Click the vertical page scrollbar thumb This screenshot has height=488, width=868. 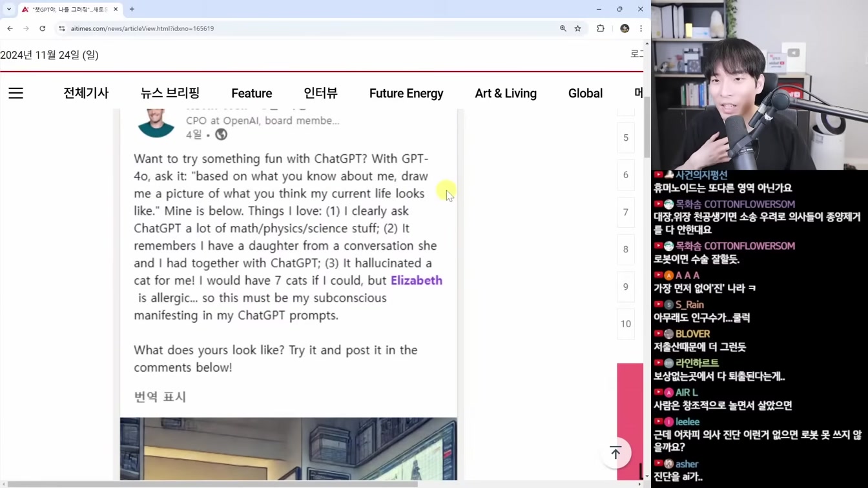click(647, 128)
